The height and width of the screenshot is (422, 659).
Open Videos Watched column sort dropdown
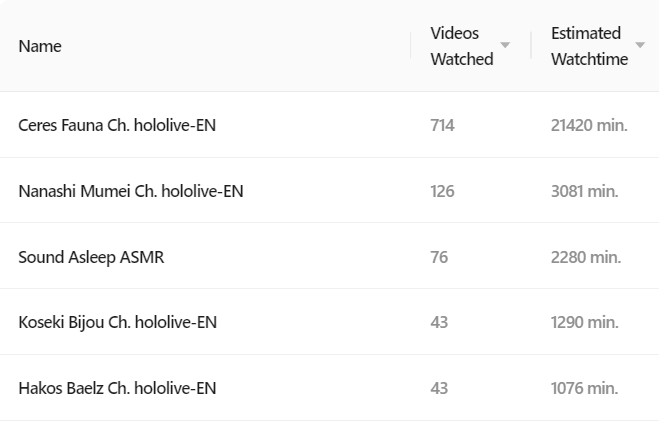[x=505, y=45]
